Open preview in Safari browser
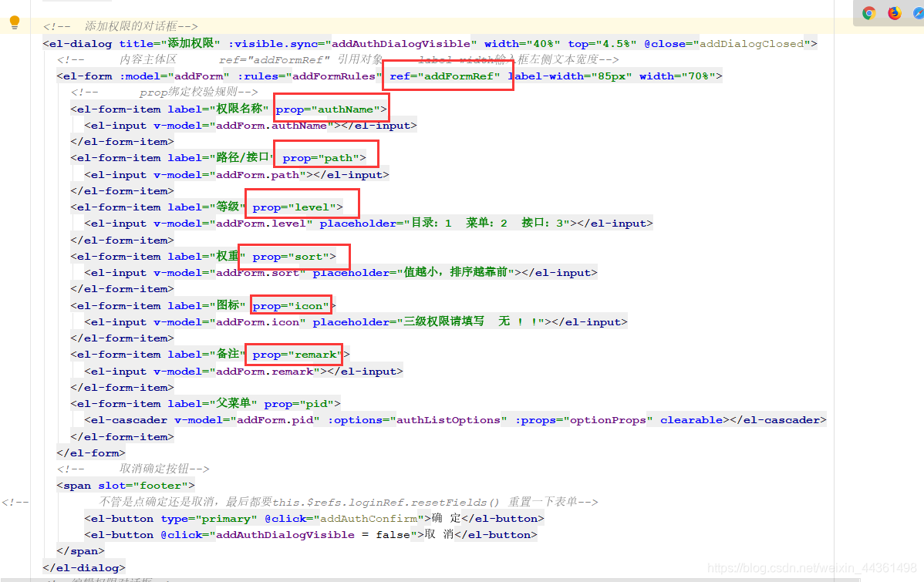 919,12
